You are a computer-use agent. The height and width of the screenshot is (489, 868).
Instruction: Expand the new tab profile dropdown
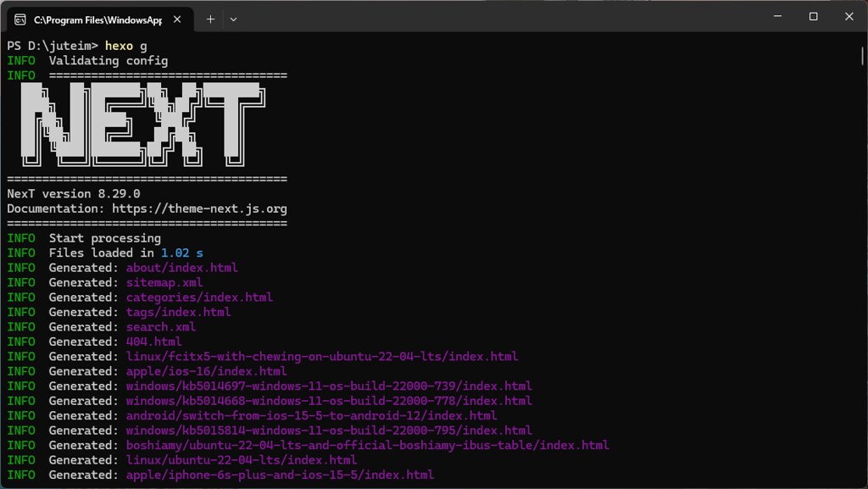coord(233,19)
